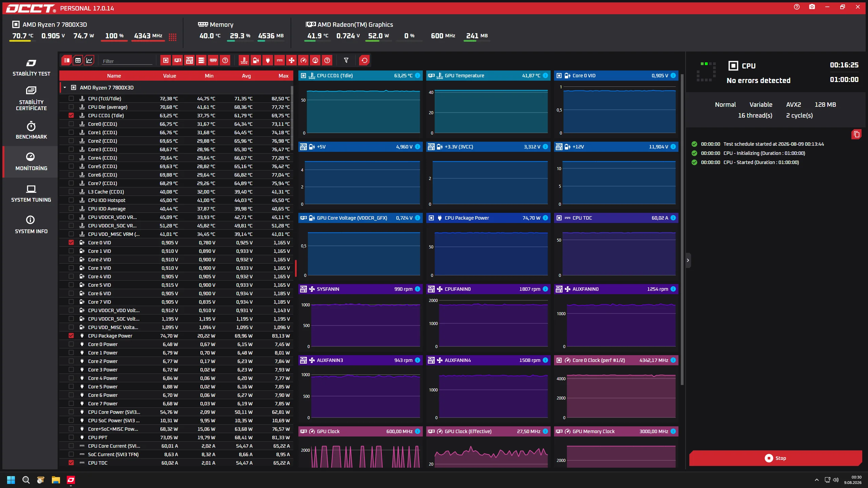Take a screenshot with the camera icon

click(812, 7)
